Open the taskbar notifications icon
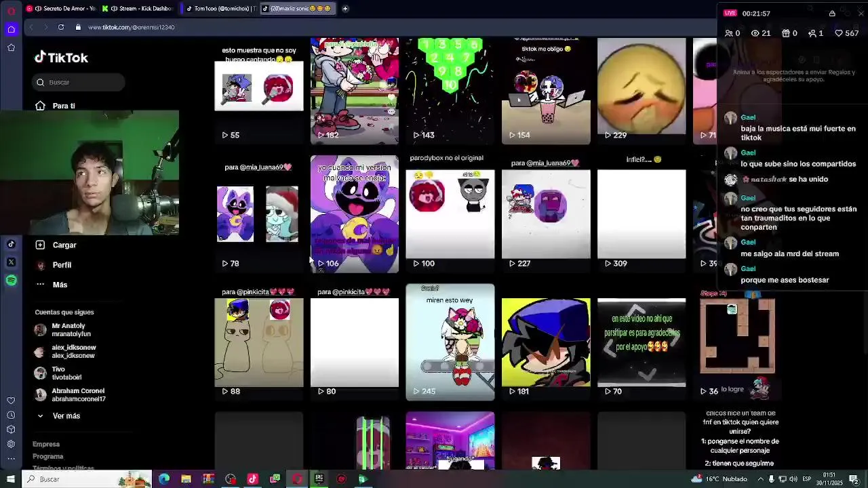This screenshot has height=488, width=868. tap(854, 479)
